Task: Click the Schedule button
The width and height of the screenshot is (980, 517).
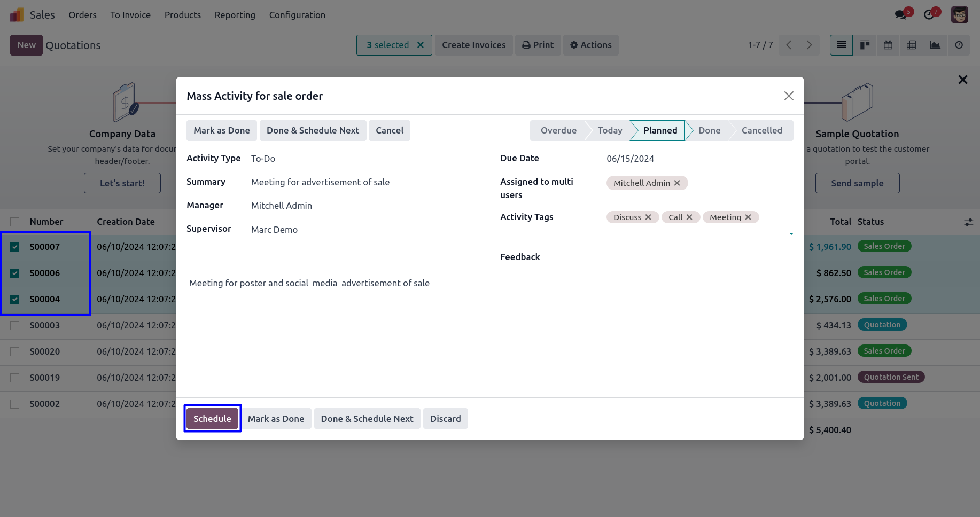Action: point(212,419)
